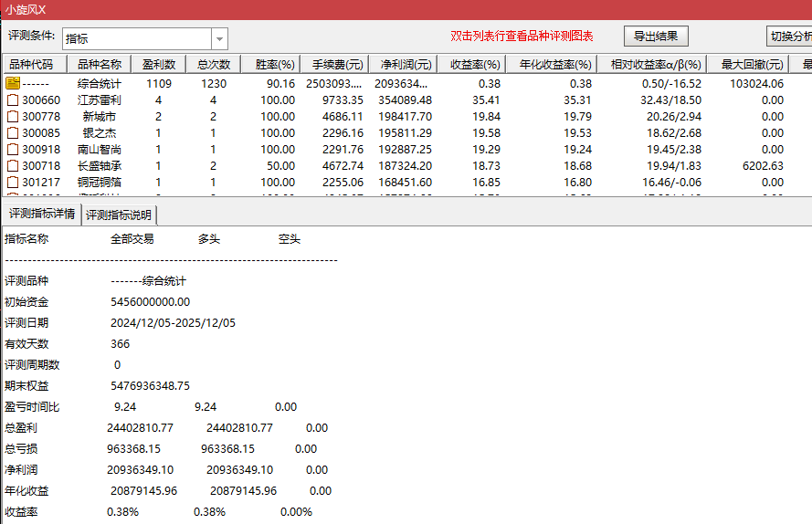Viewport: 812px width, 524px height.
Task: Click the 总盈利 label
Action: tap(21, 428)
